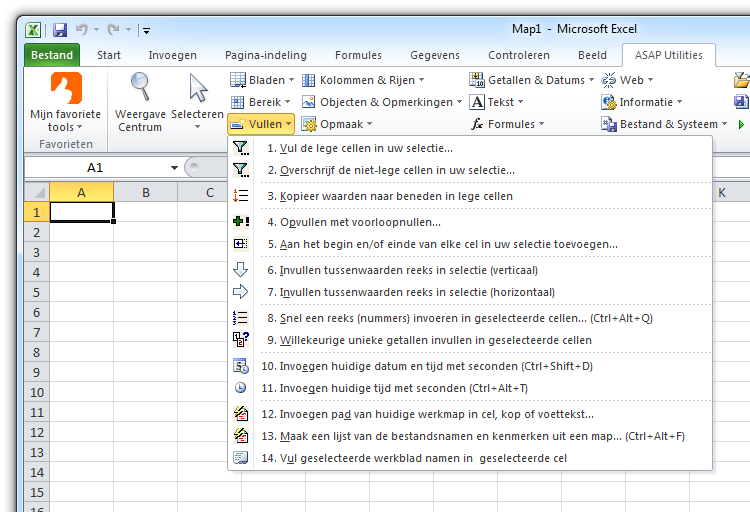The width and height of the screenshot is (750, 512).
Task: Open the Name Box dropdown arrow
Action: pos(174,167)
